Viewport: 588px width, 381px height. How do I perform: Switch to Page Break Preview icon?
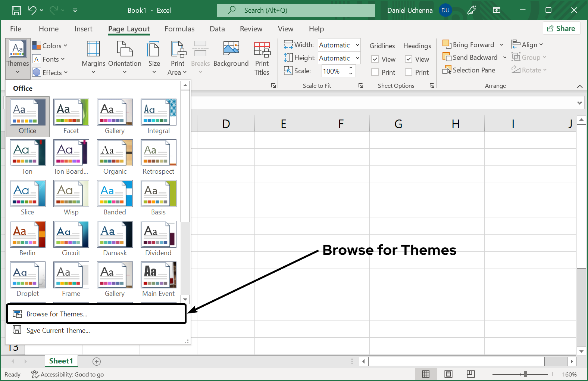(471, 374)
